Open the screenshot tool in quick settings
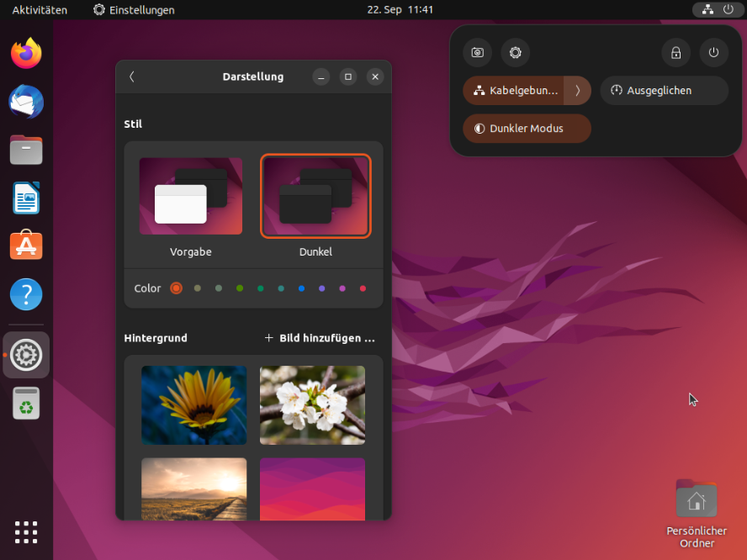The width and height of the screenshot is (747, 560). pos(477,52)
